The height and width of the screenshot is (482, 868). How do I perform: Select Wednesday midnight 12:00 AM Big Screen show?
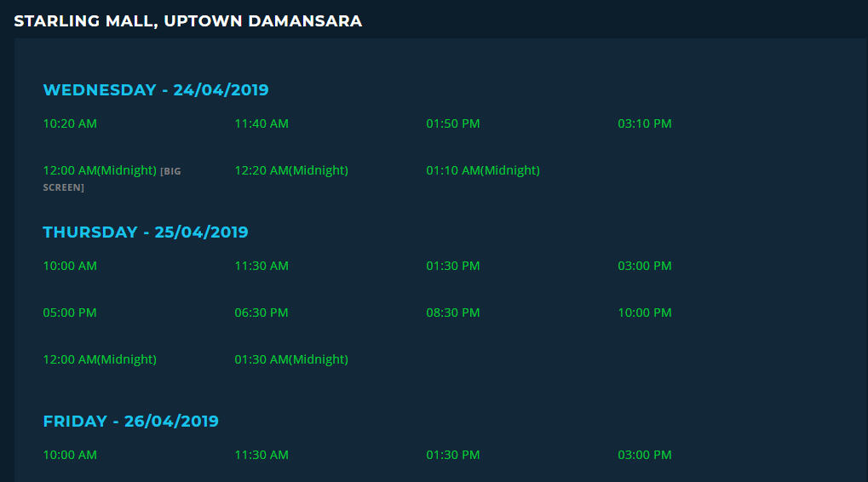pos(100,170)
